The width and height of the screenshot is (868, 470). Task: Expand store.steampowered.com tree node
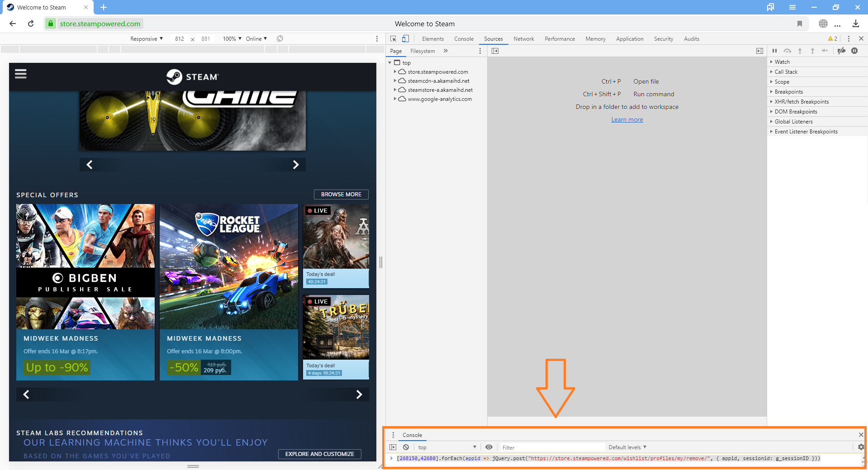pos(395,71)
